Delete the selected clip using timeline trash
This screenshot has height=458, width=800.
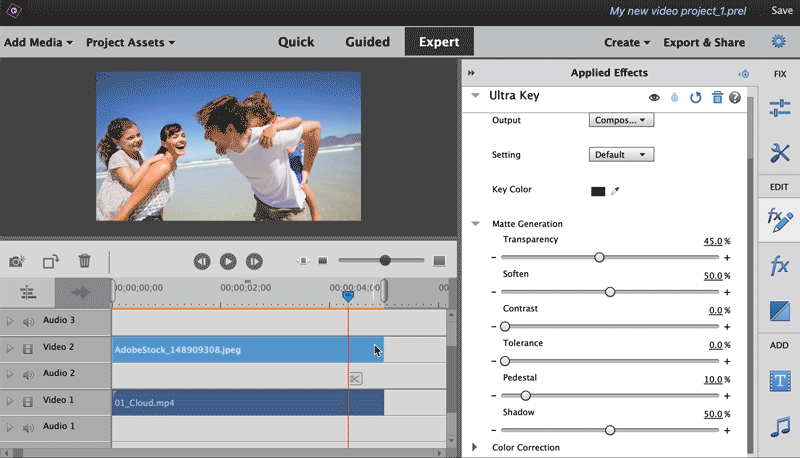[85, 261]
